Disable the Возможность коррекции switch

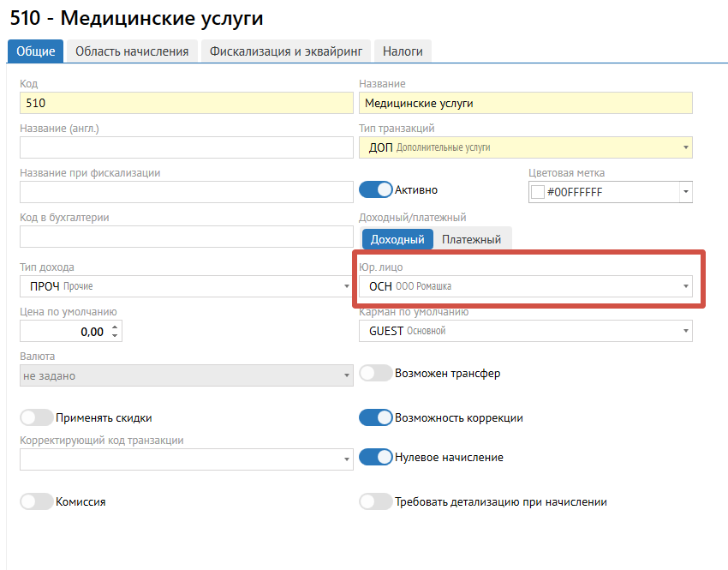tap(375, 417)
